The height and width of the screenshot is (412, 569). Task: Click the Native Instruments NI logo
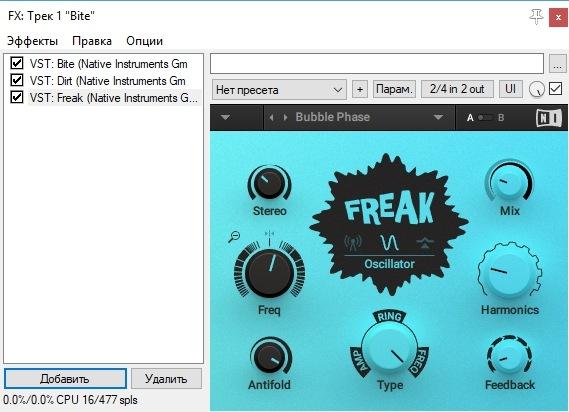549,118
